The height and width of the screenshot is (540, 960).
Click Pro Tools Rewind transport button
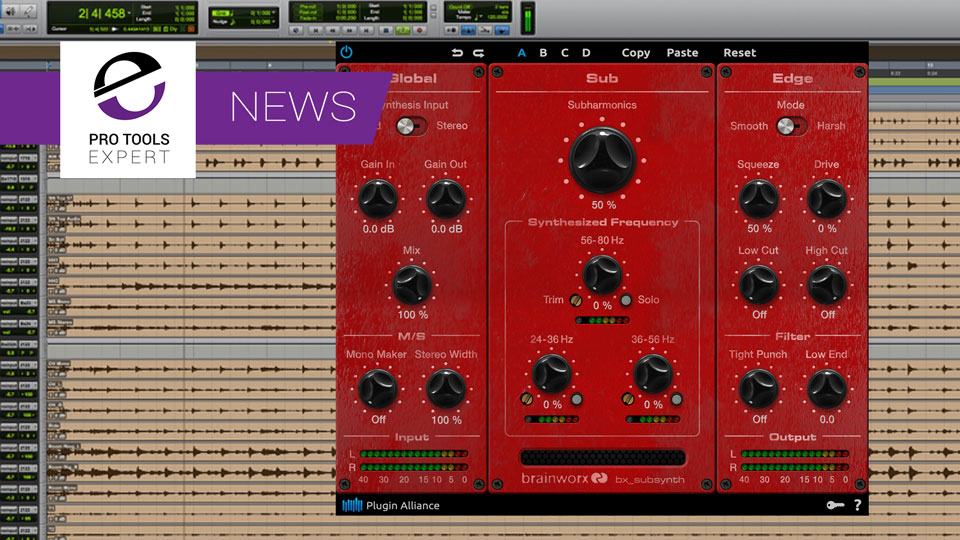332,29
